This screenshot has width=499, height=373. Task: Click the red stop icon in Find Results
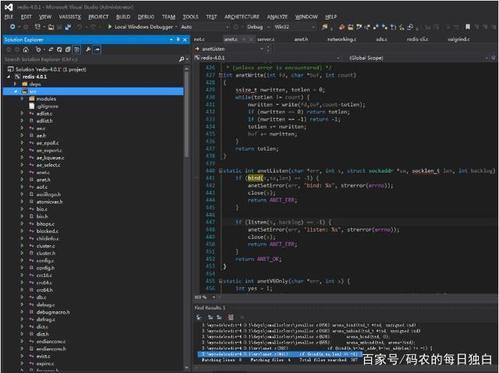coord(231,317)
